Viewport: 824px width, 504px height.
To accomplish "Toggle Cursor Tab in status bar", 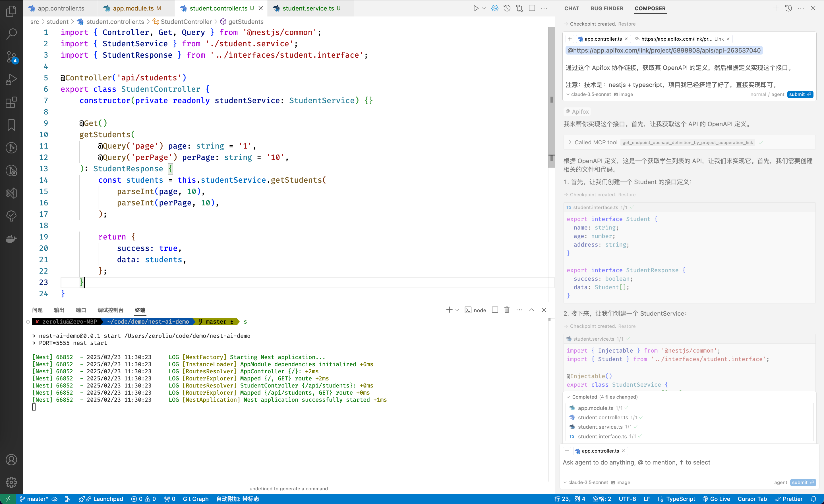I will point(752,499).
